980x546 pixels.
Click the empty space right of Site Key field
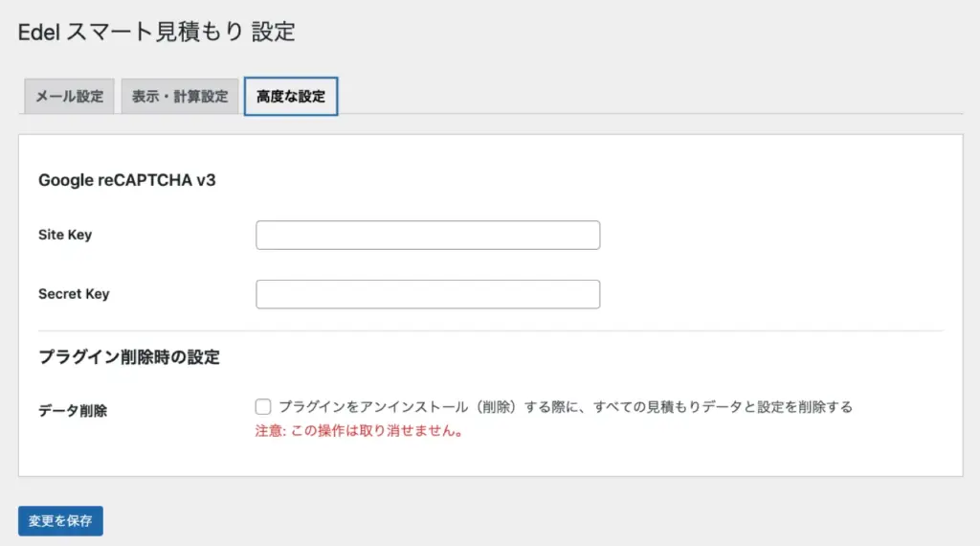[x=766, y=235]
